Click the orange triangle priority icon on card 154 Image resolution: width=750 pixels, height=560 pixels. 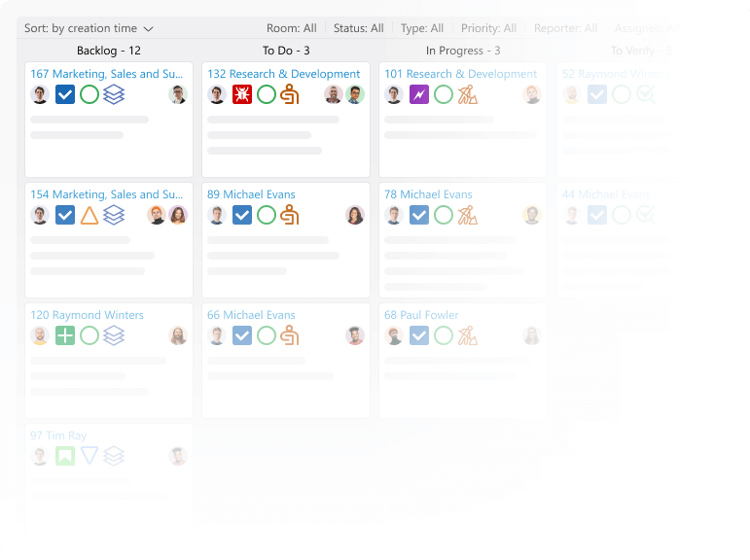pos(89,216)
